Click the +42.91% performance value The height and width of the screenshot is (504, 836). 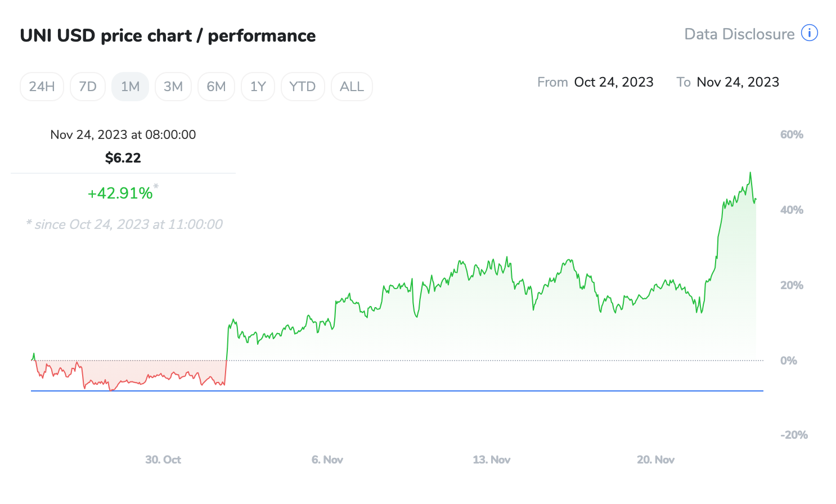coord(120,192)
